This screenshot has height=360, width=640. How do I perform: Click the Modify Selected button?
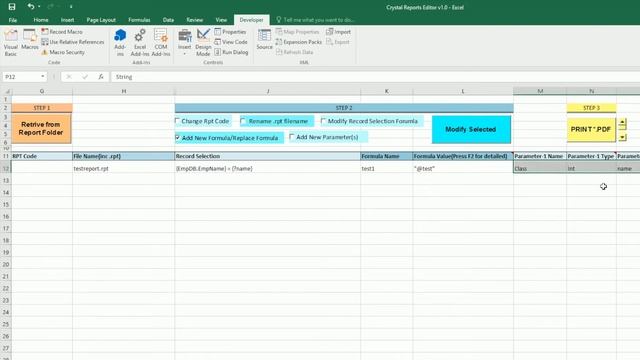(471, 129)
